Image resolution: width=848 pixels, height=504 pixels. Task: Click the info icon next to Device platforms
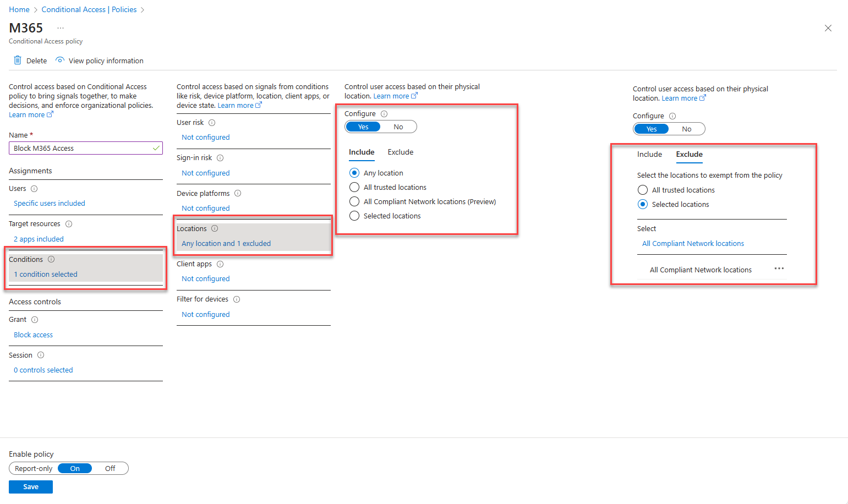pyautogui.click(x=238, y=193)
